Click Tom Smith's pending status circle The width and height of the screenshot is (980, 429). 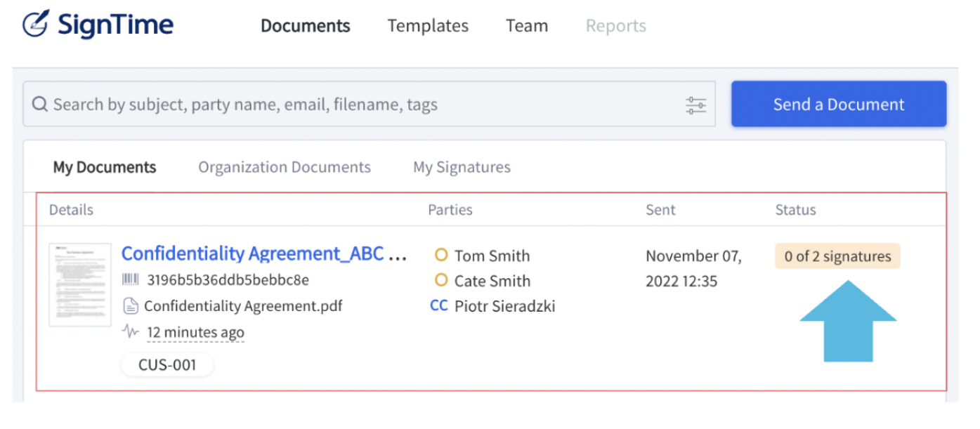click(441, 255)
